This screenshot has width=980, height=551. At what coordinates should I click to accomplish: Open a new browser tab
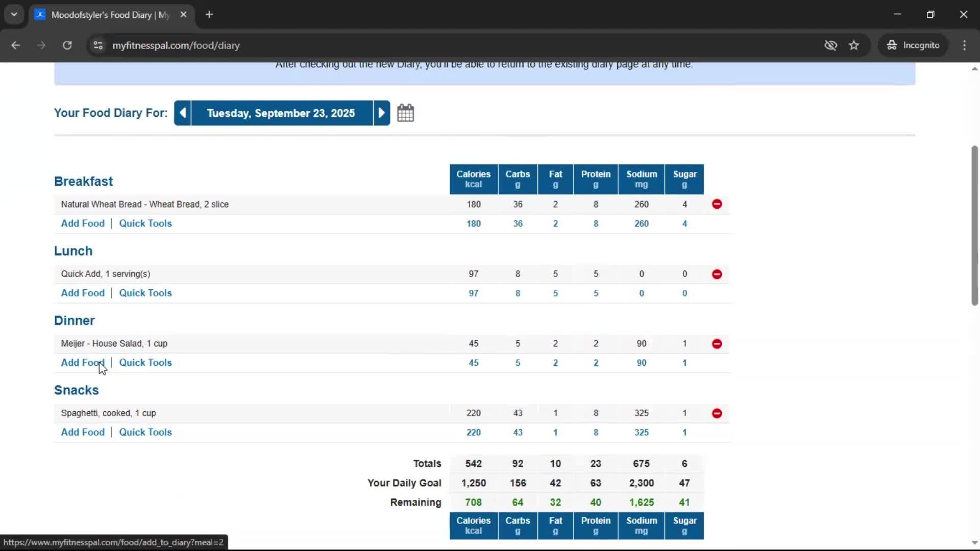pos(209,14)
